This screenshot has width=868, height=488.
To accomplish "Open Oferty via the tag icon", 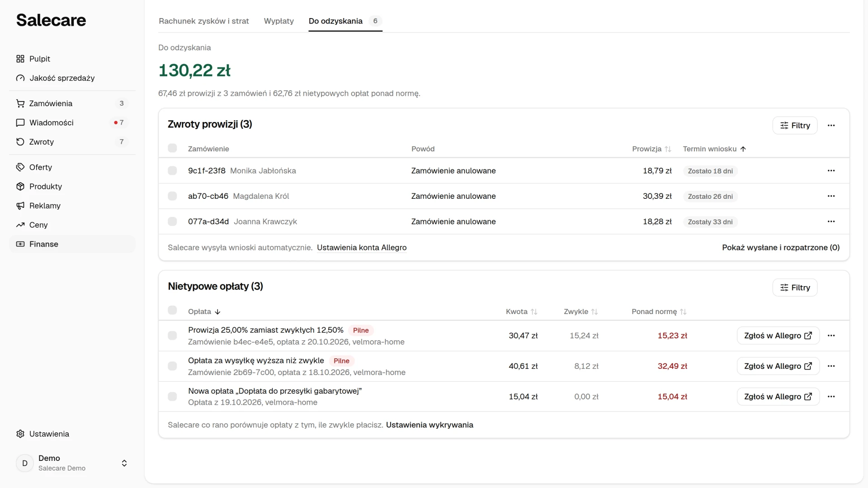I will (20, 167).
